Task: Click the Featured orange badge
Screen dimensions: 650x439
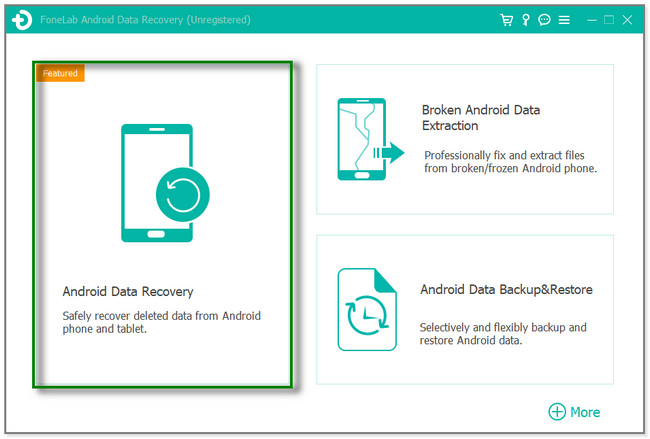Action: (x=61, y=73)
